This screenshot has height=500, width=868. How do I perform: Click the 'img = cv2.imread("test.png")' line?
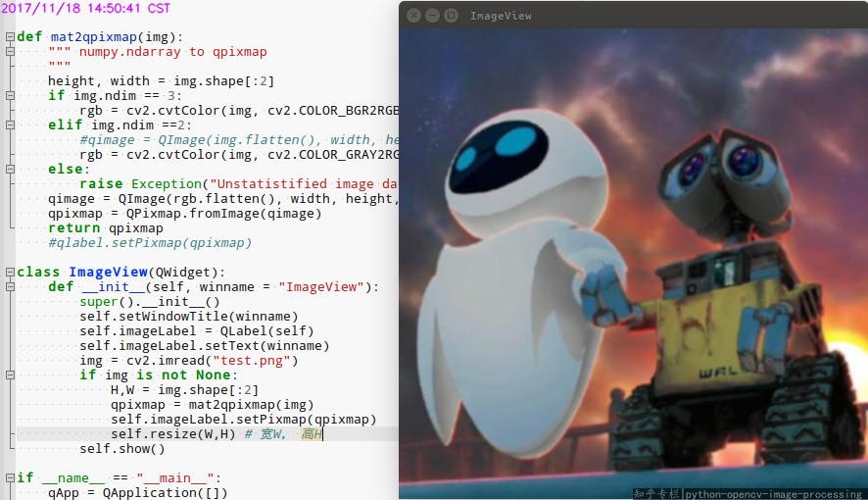click(189, 361)
